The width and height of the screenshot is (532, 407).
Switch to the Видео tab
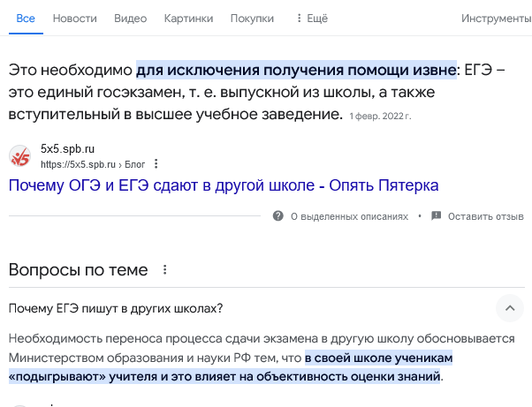[130, 19]
